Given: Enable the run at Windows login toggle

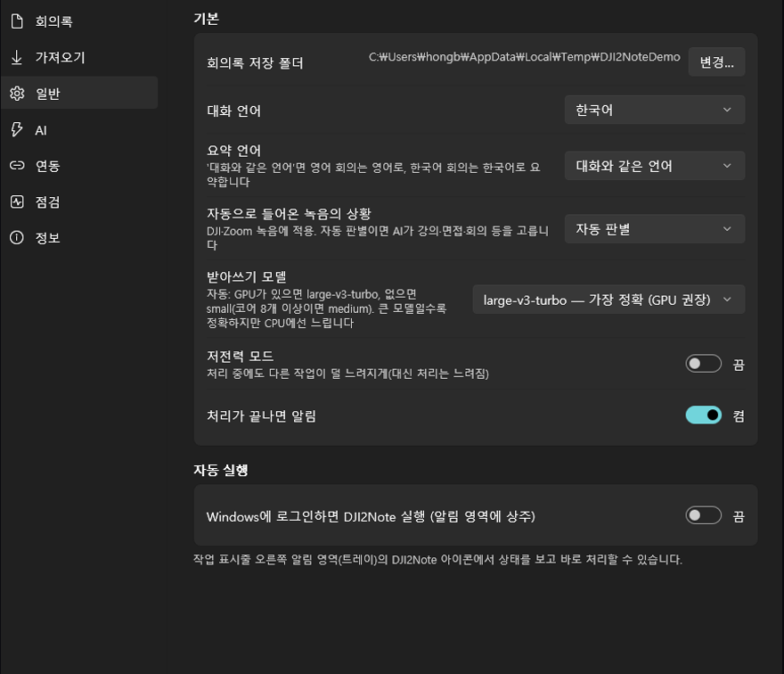Looking at the screenshot, I should pyautogui.click(x=703, y=515).
